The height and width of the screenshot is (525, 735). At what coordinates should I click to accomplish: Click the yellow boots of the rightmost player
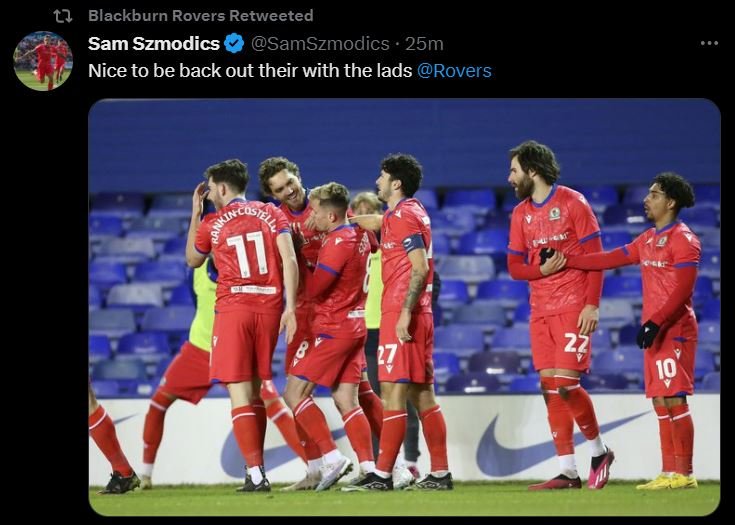click(667, 481)
